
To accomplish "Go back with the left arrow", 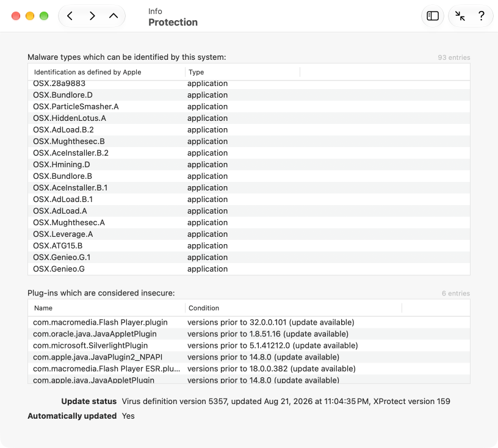I will pyautogui.click(x=70, y=16).
